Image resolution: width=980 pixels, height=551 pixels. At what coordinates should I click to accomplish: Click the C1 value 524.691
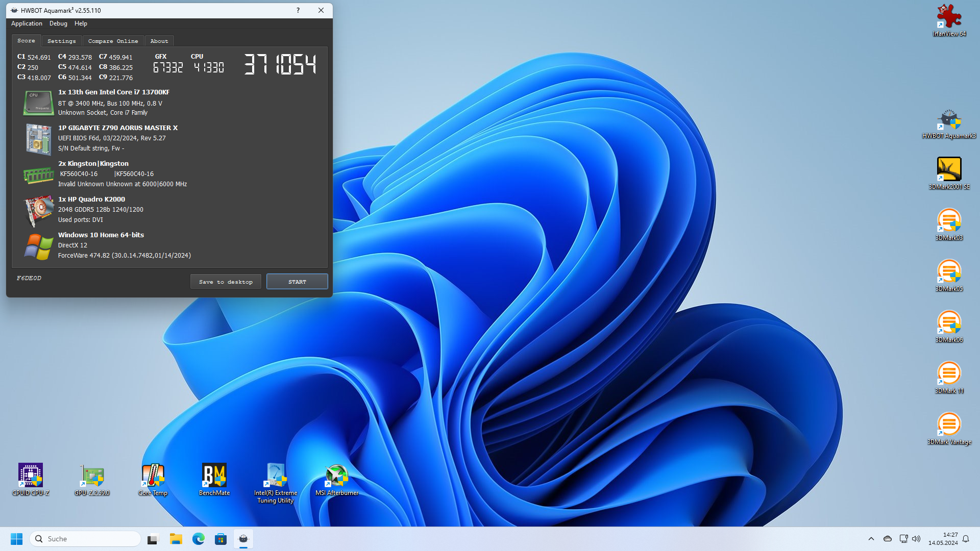(39, 57)
